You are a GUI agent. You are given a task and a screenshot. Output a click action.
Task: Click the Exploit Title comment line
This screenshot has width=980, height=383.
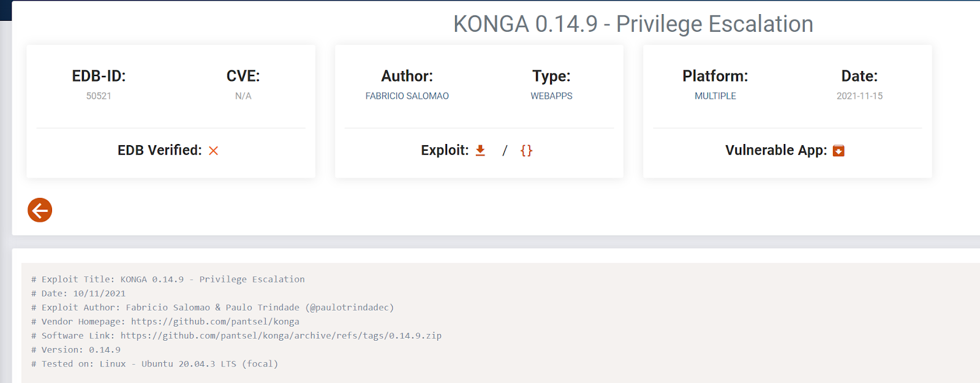click(x=168, y=279)
